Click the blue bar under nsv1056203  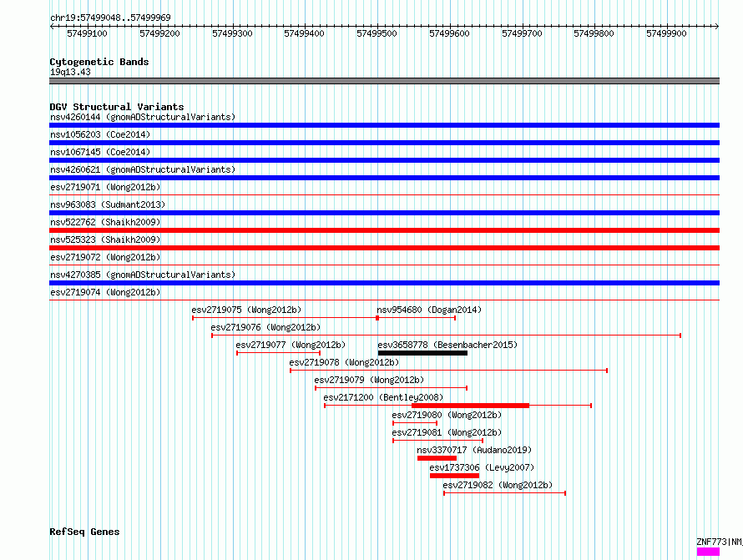[384, 143]
